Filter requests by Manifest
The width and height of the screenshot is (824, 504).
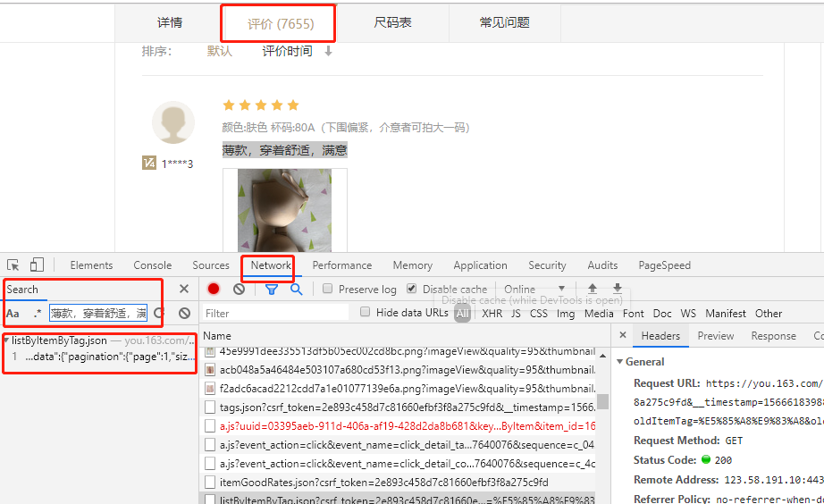coord(725,314)
